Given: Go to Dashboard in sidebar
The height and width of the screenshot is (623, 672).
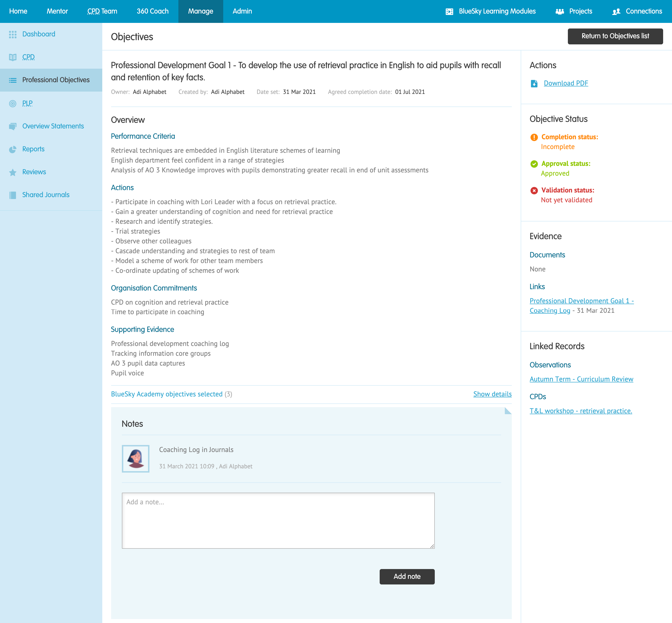Looking at the screenshot, I should pos(39,34).
